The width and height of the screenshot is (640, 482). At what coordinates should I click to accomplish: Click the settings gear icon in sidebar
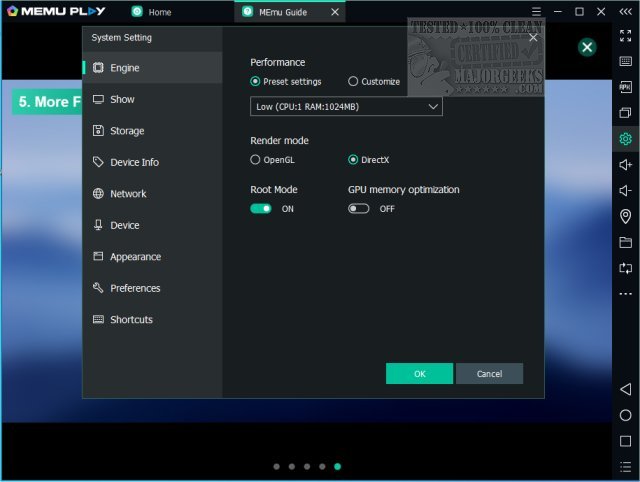pos(625,139)
